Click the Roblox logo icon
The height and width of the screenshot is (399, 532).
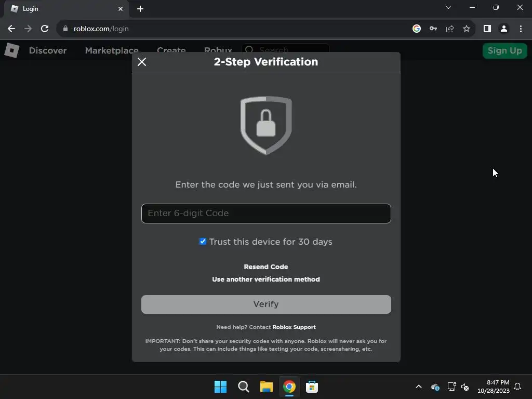coord(12,50)
